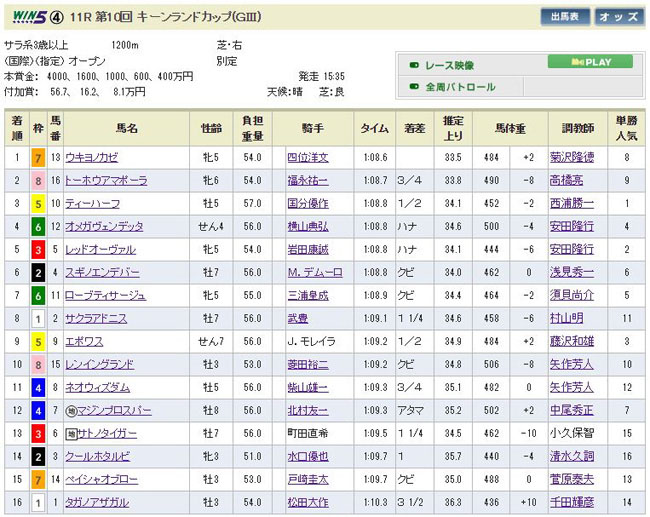Click the orange frame 7 badge for ウキヨノカゼ
The image size is (650, 517).
pyautogui.click(x=38, y=158)
